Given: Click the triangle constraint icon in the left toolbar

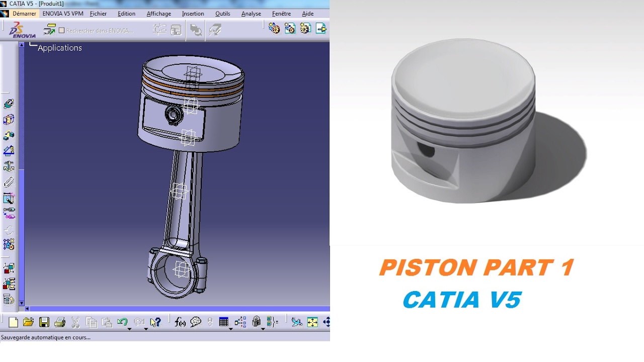Looking at the screenshot, I should coord(9,150).
